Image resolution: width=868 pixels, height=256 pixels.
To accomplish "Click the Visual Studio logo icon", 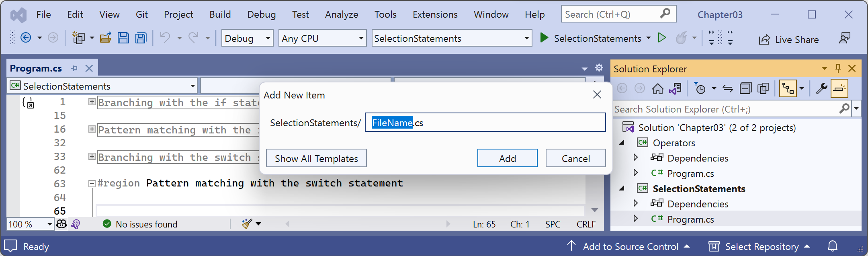I will point(18,15).
